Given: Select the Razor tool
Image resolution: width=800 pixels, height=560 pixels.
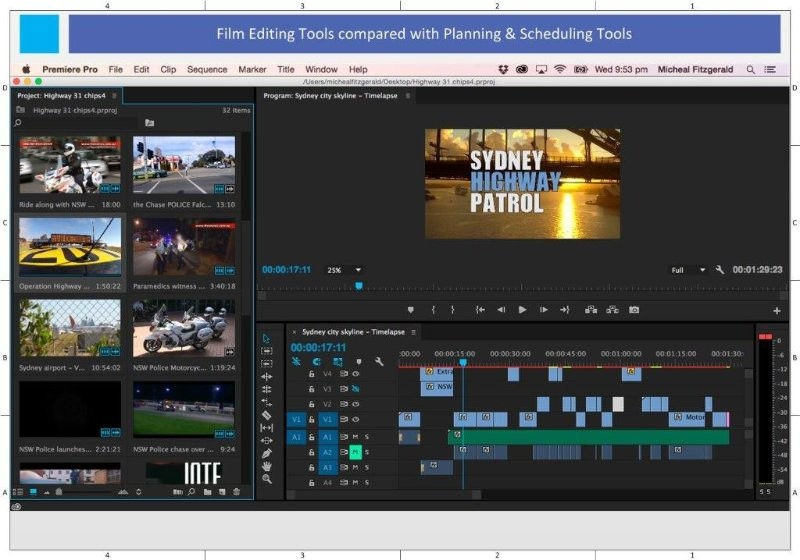Looking at the screenshot, I should 266,415.
